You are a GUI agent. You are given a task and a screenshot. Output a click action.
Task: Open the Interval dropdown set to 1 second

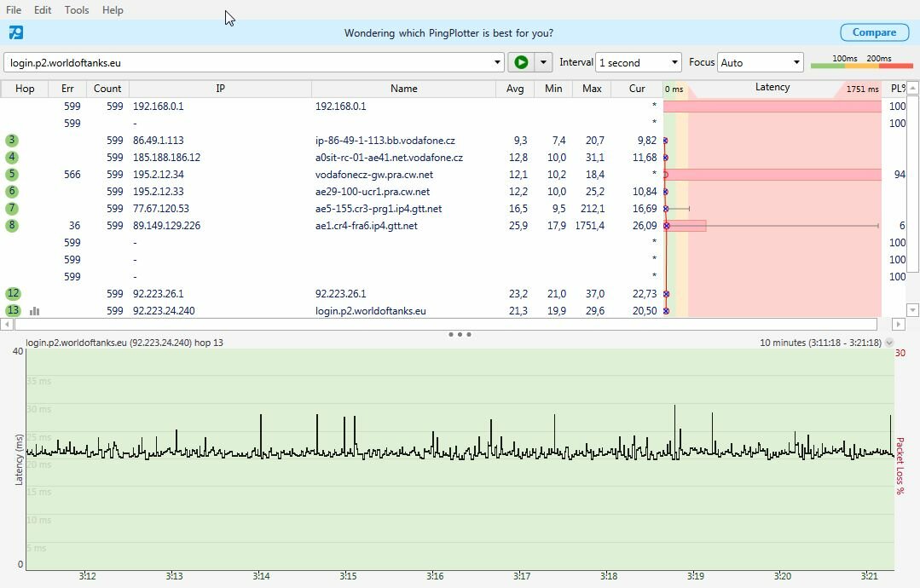(639, 62)
